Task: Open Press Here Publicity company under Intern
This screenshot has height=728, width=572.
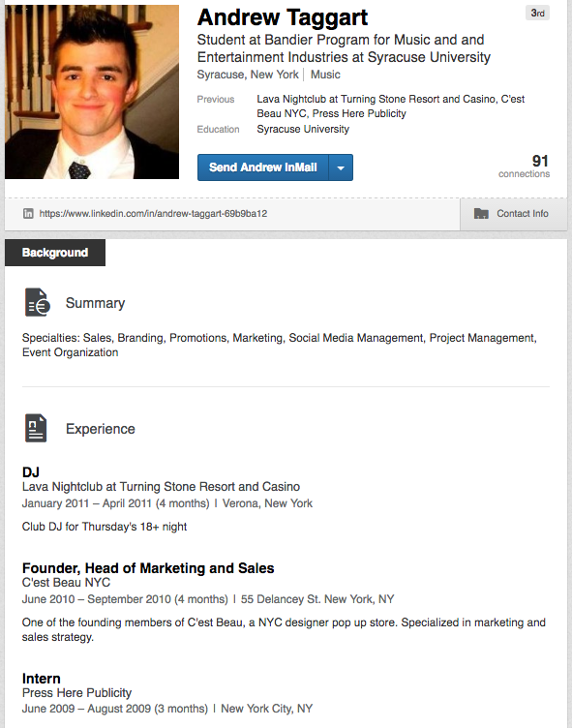Action: pos(76,693)
